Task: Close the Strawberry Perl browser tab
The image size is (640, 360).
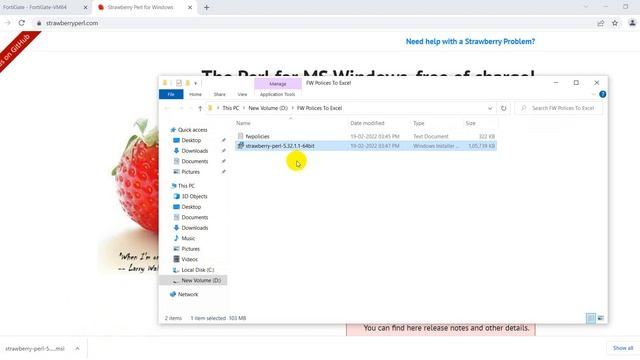Action: tap(190, 7)
